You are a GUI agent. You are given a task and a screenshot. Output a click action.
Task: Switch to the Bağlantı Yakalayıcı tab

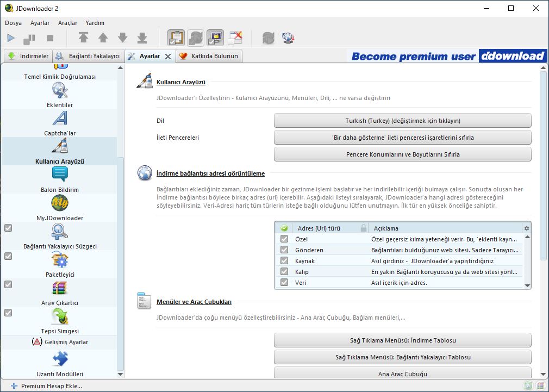pyautogui.click(x=88, y=56)
